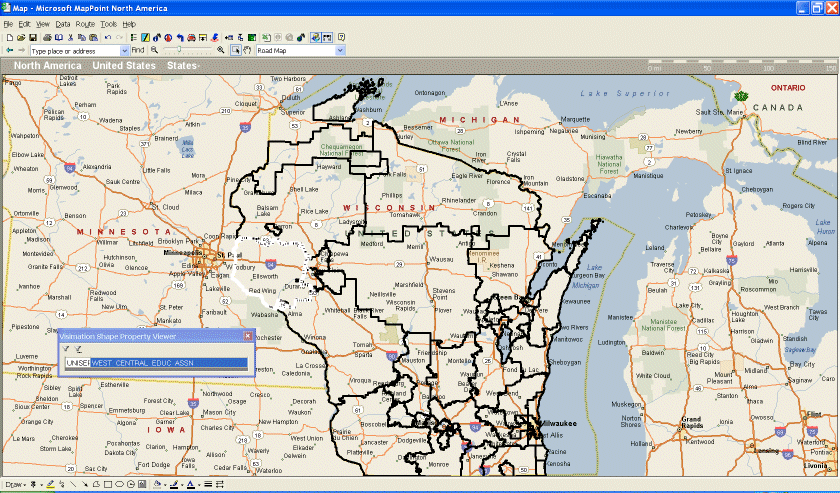Open the Edit menu
The image size is (840, 493).
[x=25, y=24]
